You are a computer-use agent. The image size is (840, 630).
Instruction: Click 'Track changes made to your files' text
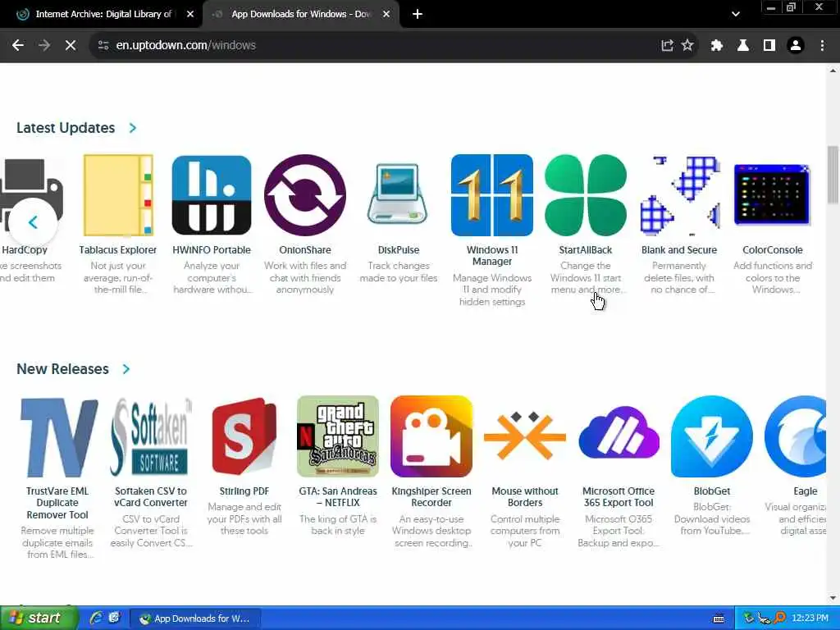tap(398, 272)
